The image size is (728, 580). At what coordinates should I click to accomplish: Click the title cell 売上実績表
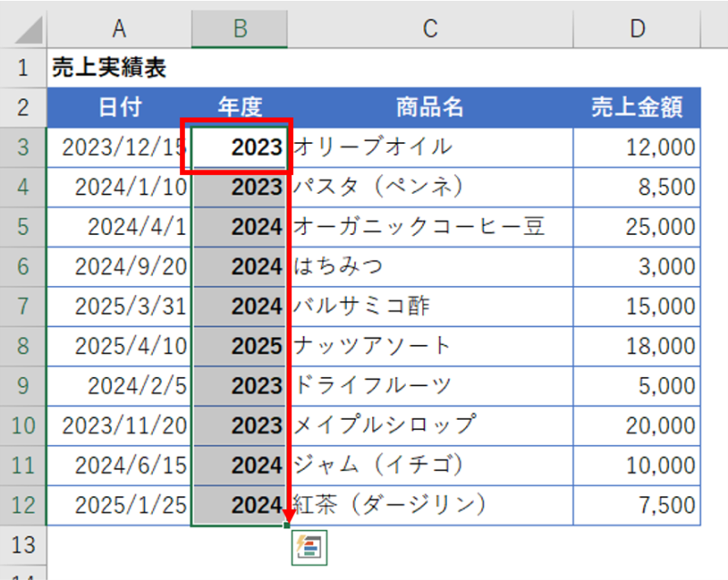119,67
